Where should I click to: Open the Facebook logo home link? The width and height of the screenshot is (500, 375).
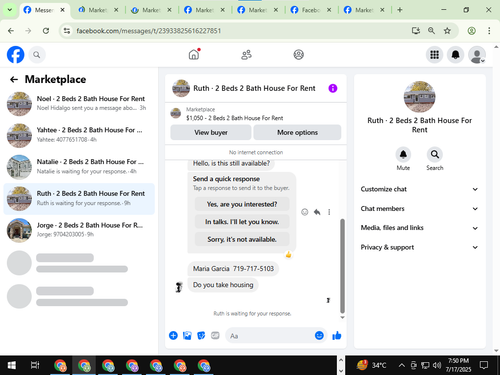15,54
